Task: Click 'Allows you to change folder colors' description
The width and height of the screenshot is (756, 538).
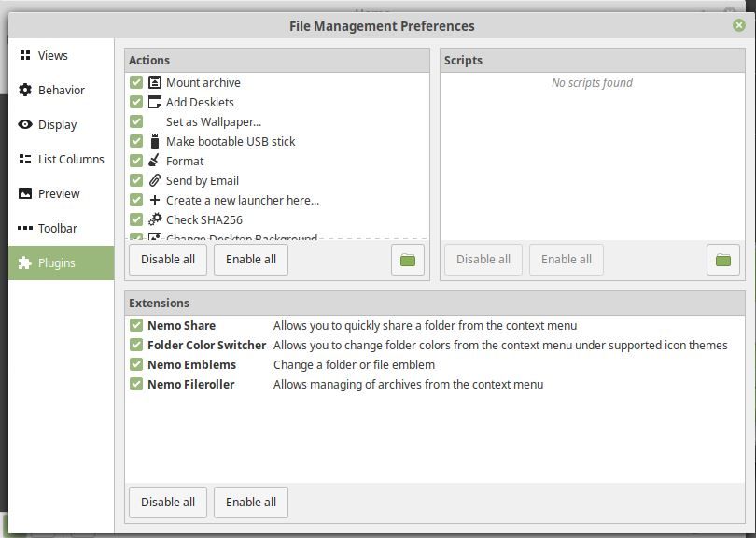Action: pyautogui.click(x=500, y=345)
